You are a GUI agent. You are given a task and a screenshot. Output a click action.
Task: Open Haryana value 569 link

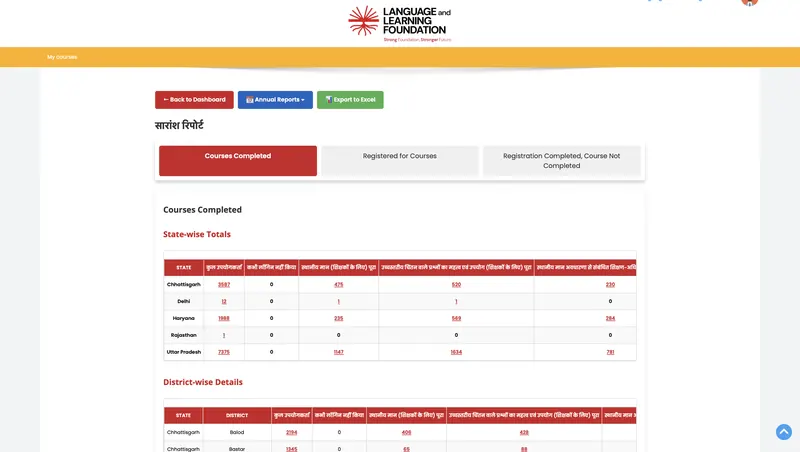tap(456, 318)
